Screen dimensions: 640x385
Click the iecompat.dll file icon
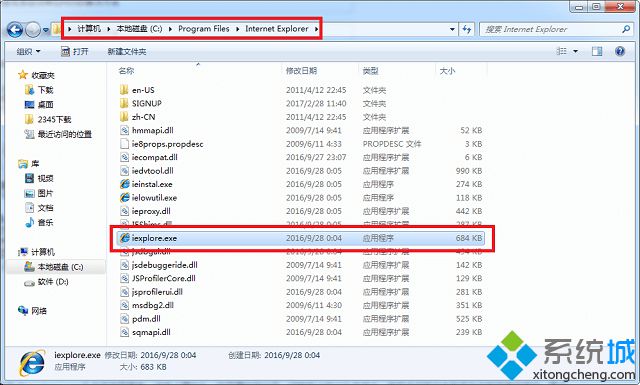[x=124, y=157]
